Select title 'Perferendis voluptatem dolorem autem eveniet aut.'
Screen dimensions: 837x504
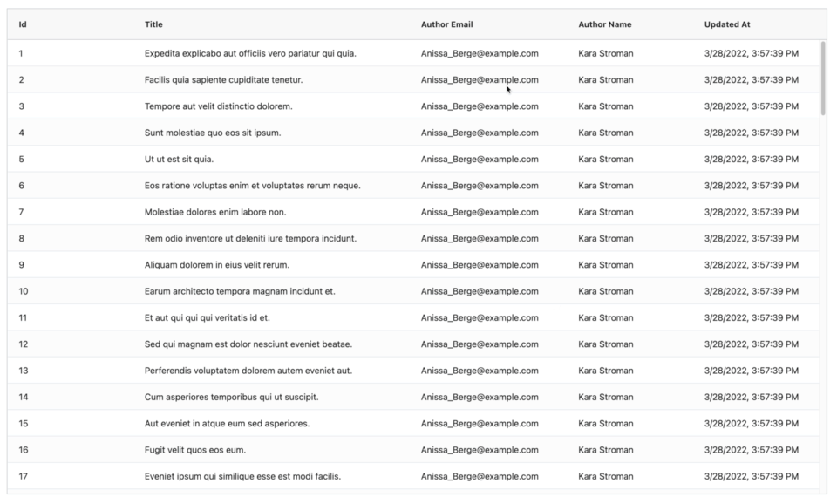248,371
